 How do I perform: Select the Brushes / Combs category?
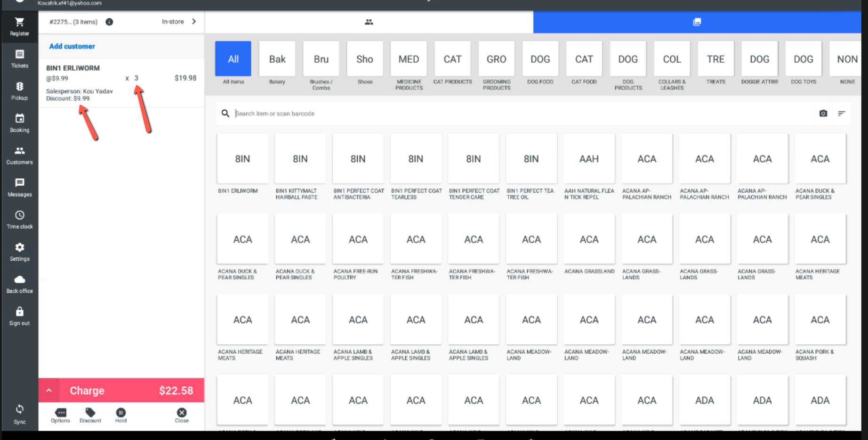click(321, 59)
